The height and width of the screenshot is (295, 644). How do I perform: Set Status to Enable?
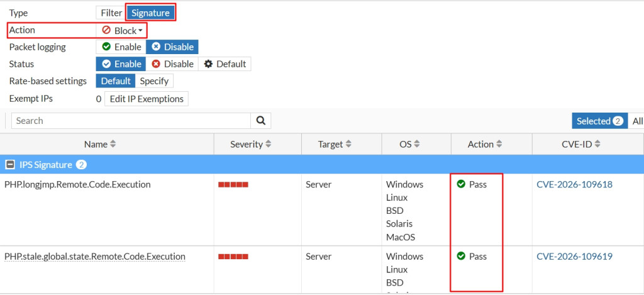click(121, 64)
